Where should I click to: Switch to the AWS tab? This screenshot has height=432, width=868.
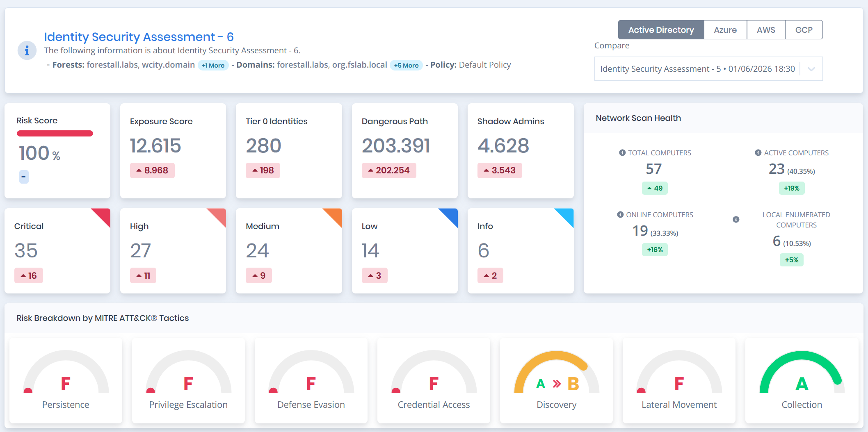[766, 30]
